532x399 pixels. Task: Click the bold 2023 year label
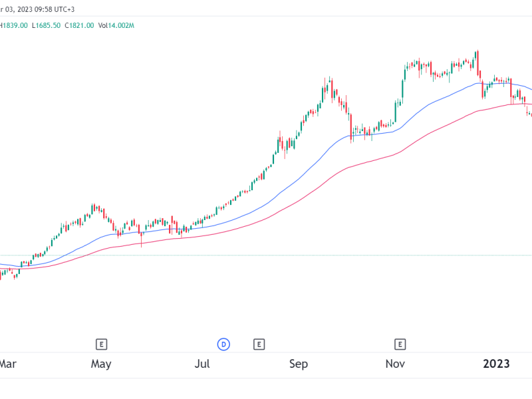point(496,364)
